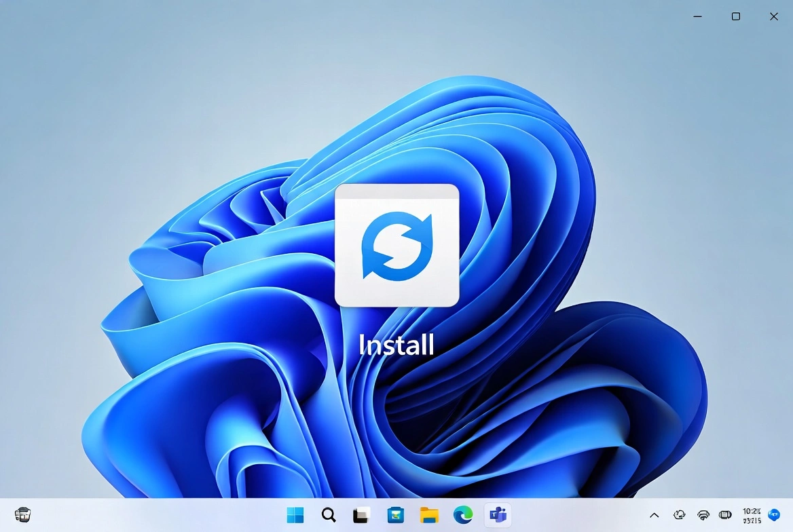Image resolution: width=793 pixels, height=532 pixels.
Task: Launch Microsoft Edge browser
Action: click(464, 515)
